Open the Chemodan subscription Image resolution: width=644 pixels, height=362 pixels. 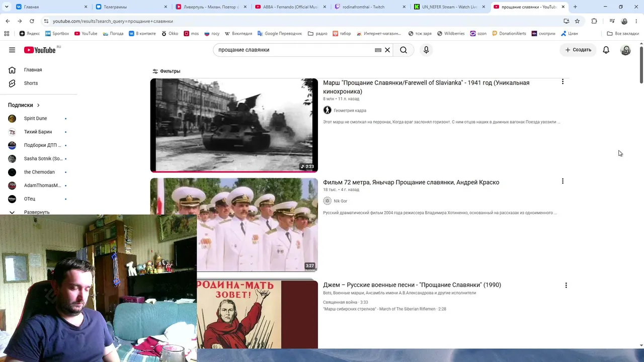pyautogui.click(x=39, y=172)
